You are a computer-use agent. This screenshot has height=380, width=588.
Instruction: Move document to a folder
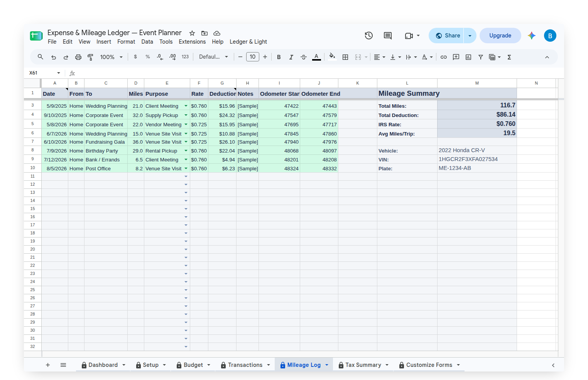[x=204, y=33]
